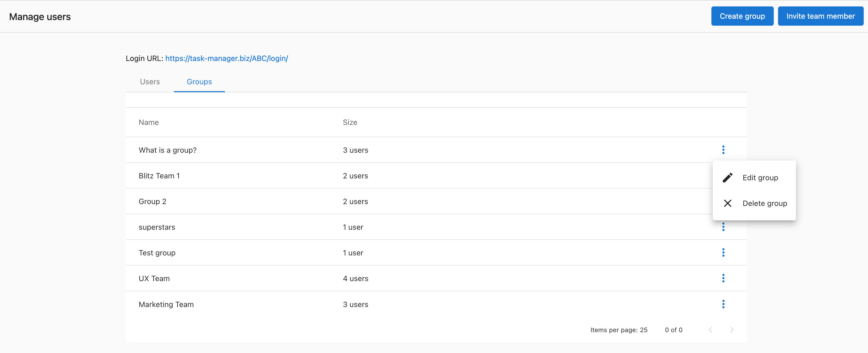Open the three-dot menu for superstars row

click(723, 227)
